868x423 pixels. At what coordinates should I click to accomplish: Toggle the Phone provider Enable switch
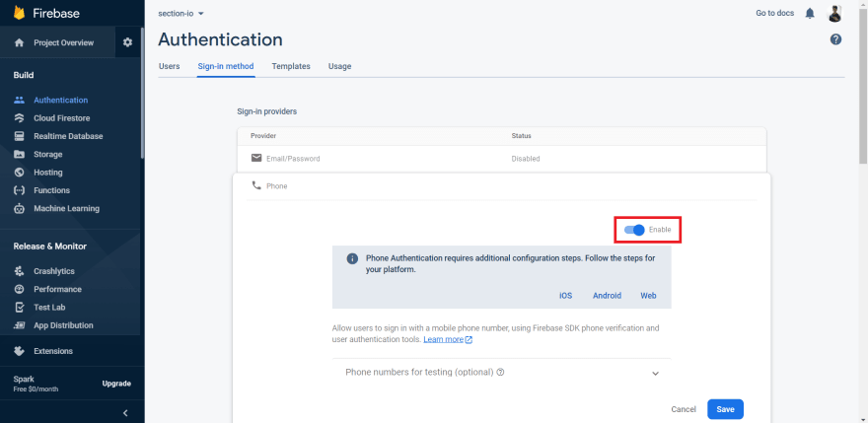634,230
